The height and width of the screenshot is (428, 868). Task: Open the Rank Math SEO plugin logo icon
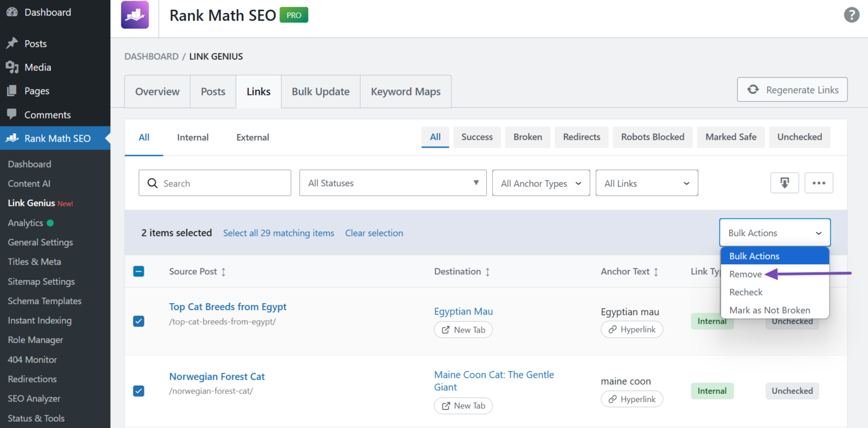click(134, 14)
